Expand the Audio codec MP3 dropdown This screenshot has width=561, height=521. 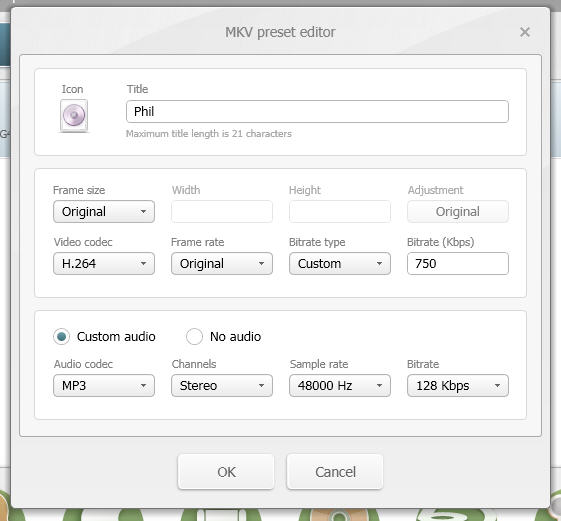pyautogui.click(x=104, y=386)
